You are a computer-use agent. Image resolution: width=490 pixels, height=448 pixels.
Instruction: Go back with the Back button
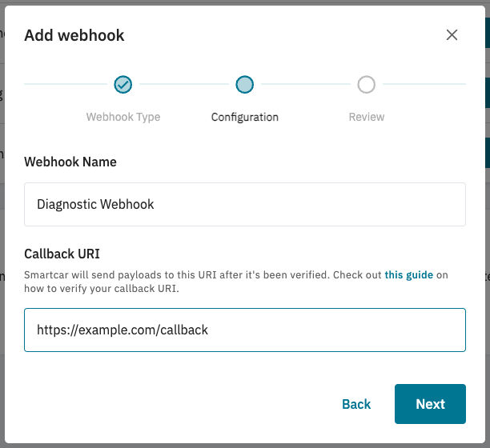(356, 404)
